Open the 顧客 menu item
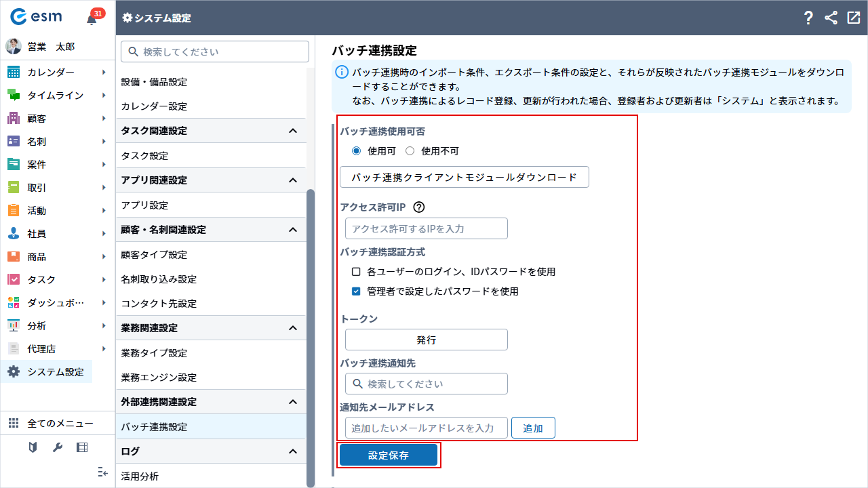Viewport: 868px width, 488px height. point(37,119)
